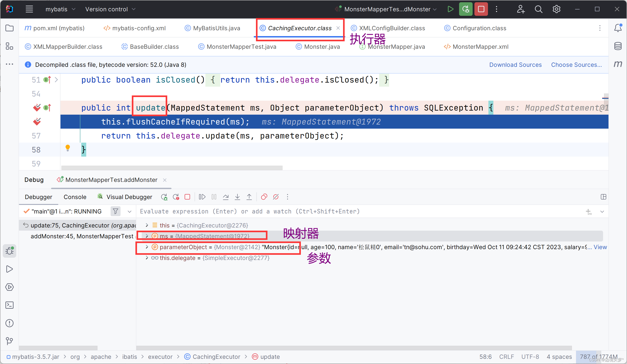Click Step Over debugger icon
Viewport: 627px width, 364px height.
point(226,197)
